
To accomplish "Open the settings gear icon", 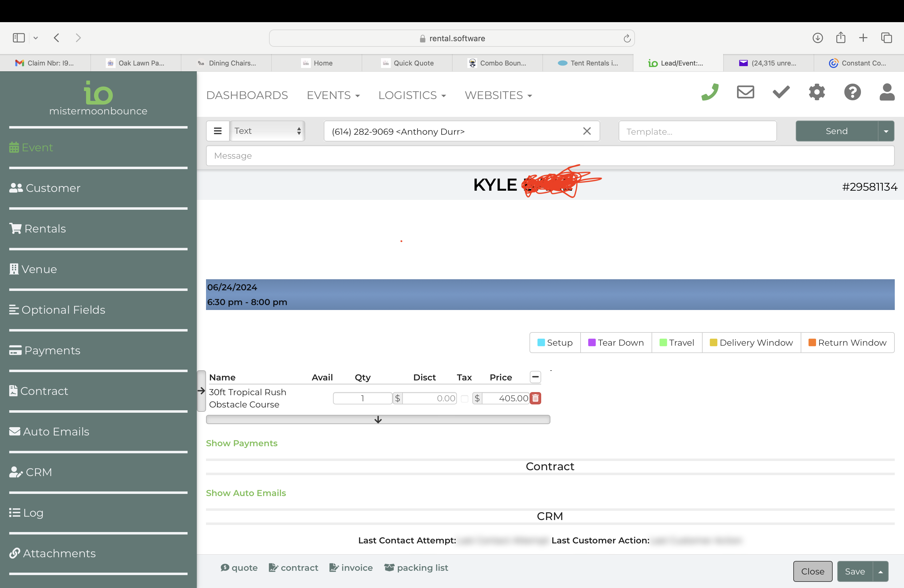I will pos(818,94).
